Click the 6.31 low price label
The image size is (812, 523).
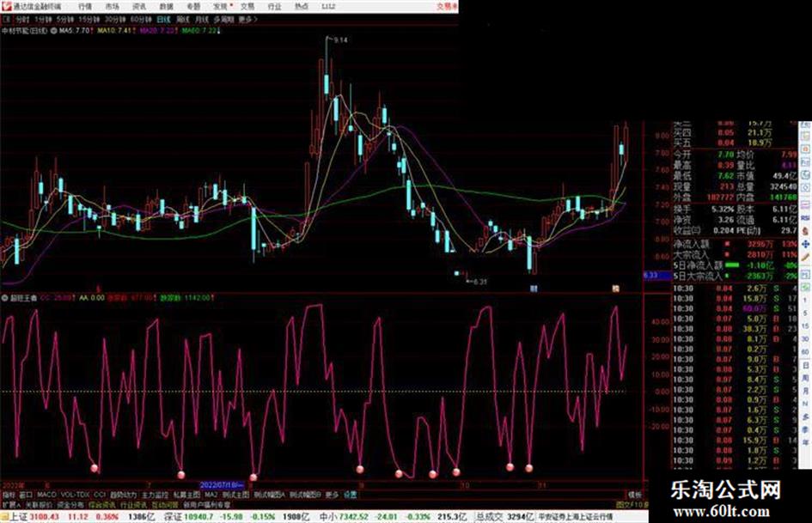coord(480,282)
